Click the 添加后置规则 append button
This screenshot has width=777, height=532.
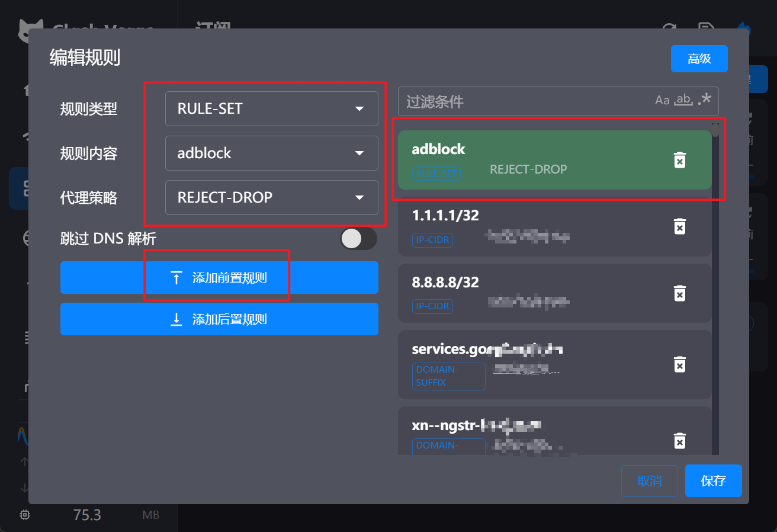coord(219,319)
